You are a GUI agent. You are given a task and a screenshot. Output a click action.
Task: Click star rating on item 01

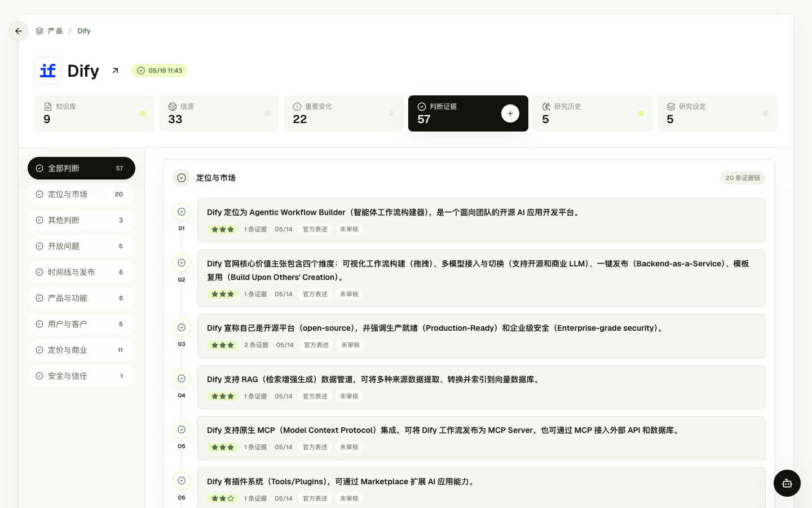(223, 230)
